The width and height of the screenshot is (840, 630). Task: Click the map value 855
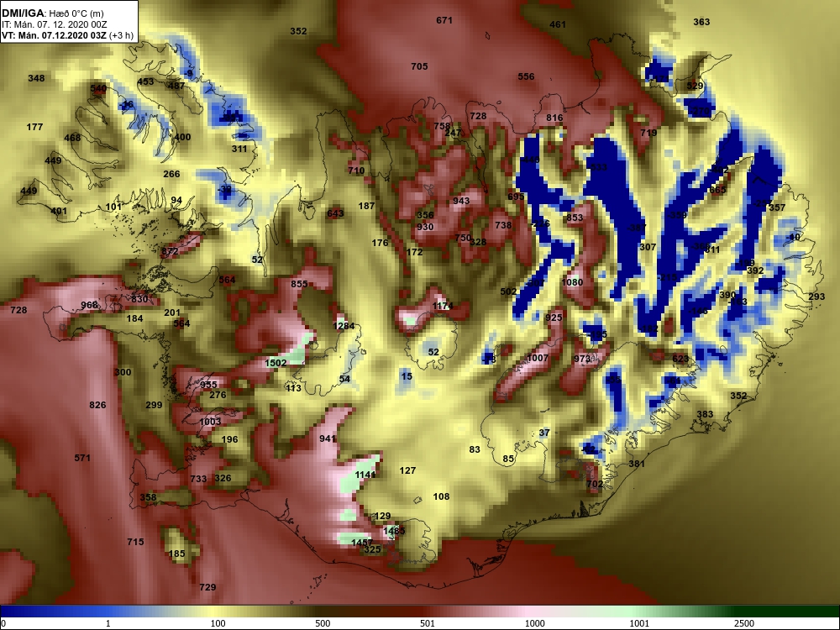tap(300, 284)
